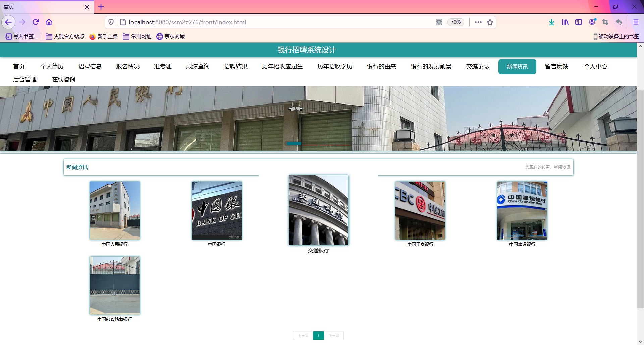Click the 中国工商银行 caption text

pyautogui.click(x=420, y=244)
